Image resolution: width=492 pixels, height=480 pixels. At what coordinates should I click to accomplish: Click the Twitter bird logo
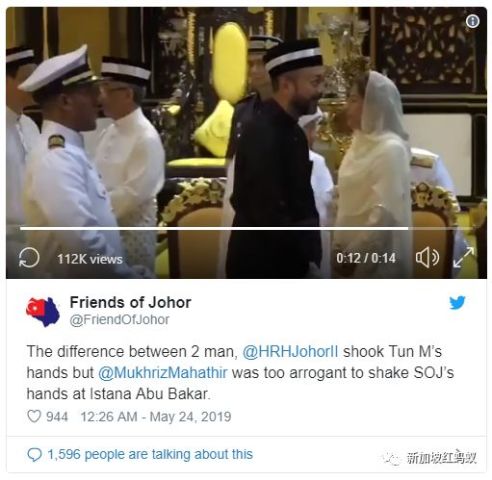tap(457, 303)
